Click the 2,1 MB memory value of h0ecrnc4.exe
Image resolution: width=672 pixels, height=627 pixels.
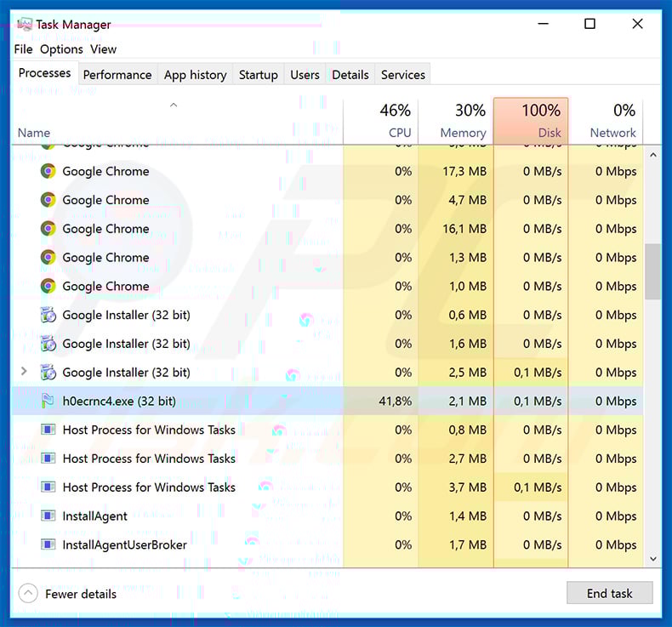[467, 402]
